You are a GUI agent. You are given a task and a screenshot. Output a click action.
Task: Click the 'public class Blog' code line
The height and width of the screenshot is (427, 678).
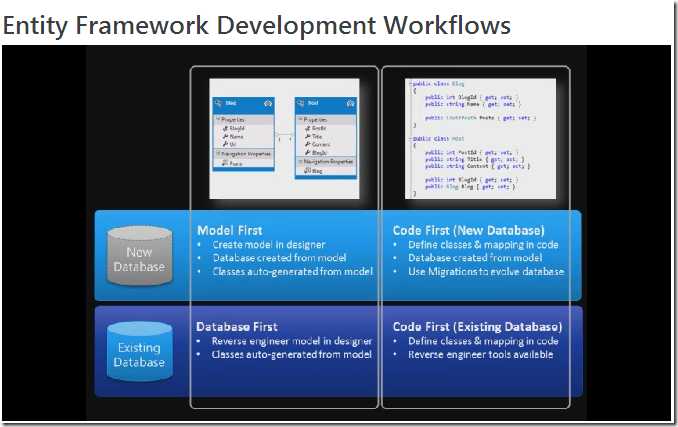[438, 83]
